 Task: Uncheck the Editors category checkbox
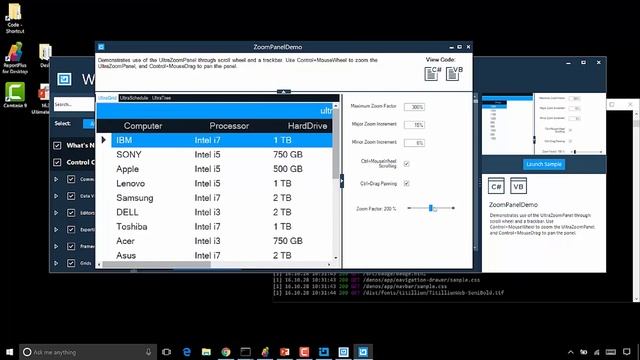click(71, 213)
